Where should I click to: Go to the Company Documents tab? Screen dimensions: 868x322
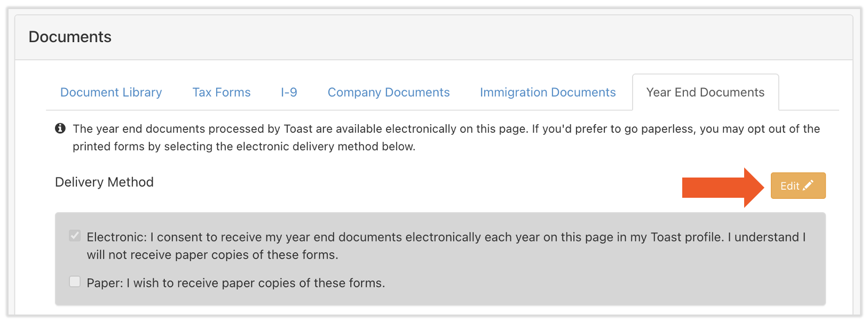(389, 92)
